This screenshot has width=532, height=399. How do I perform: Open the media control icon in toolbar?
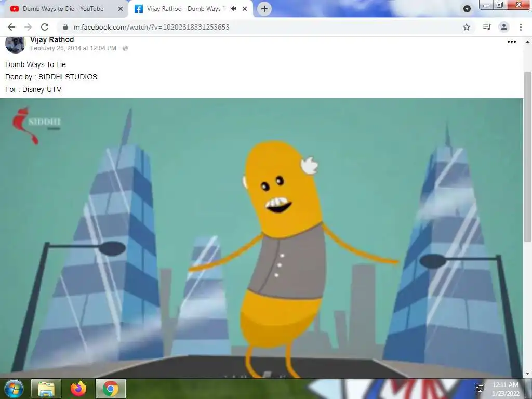487,27
